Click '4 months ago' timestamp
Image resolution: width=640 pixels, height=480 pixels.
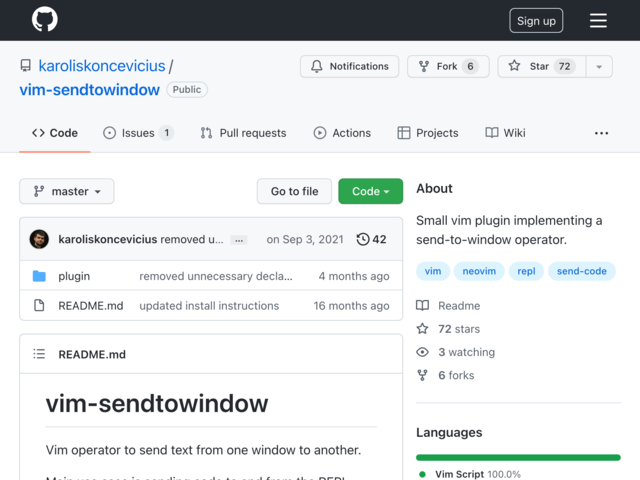tap(354, 276)
